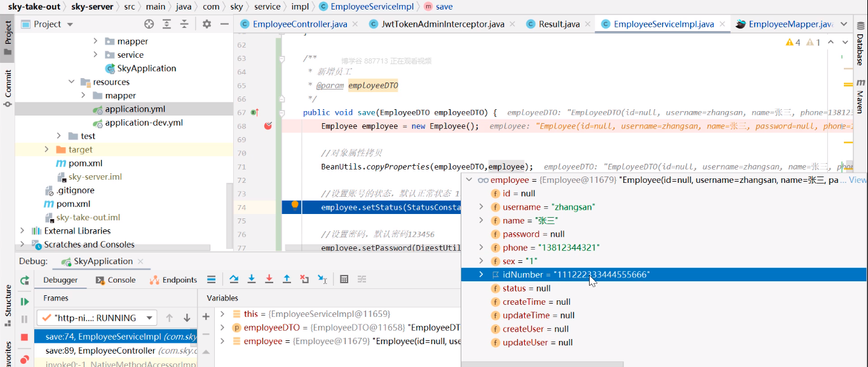Open the Commit tool window
The image size is (868, 367).
(8, 88)
